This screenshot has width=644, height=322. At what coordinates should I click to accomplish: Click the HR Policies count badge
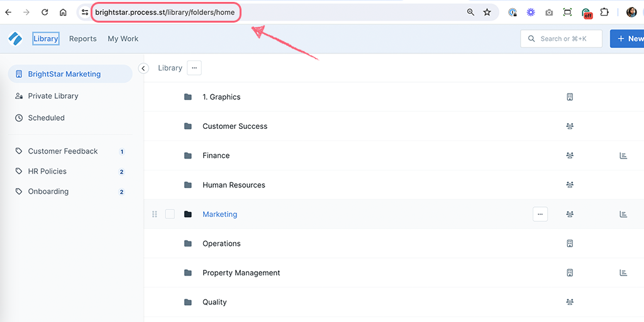(x=121, y=172)
